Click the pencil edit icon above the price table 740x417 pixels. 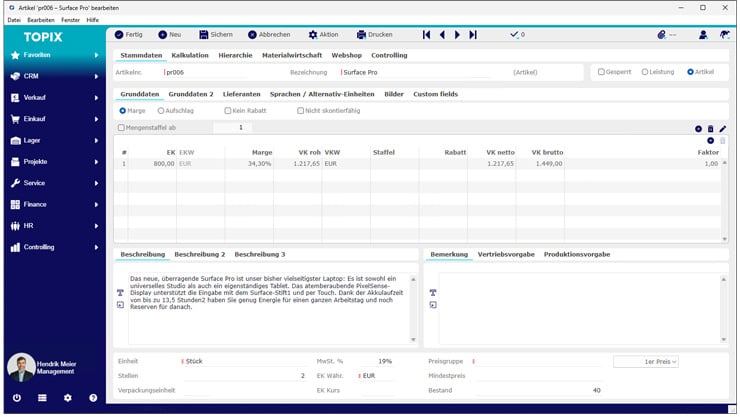[x=723, y=129]
